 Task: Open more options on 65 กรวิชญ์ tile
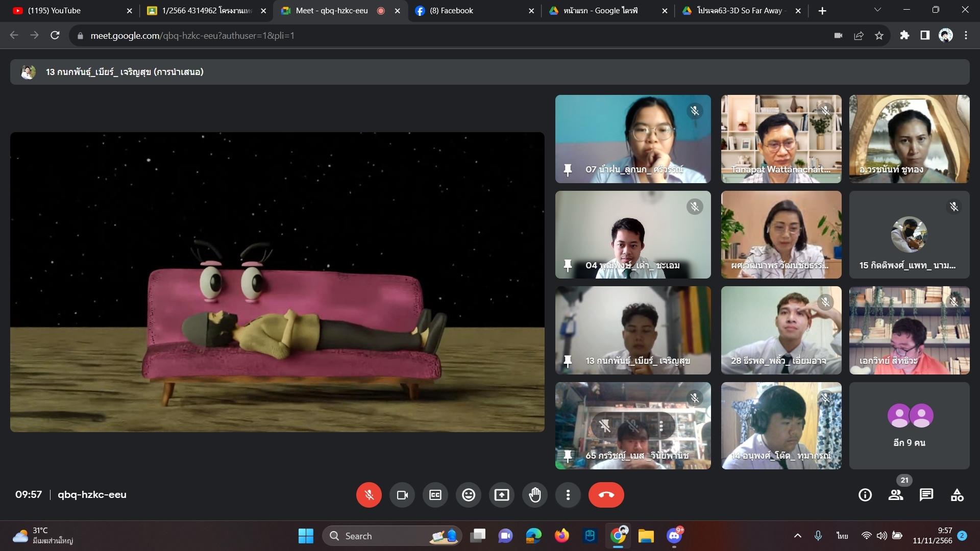coord(661,425)
